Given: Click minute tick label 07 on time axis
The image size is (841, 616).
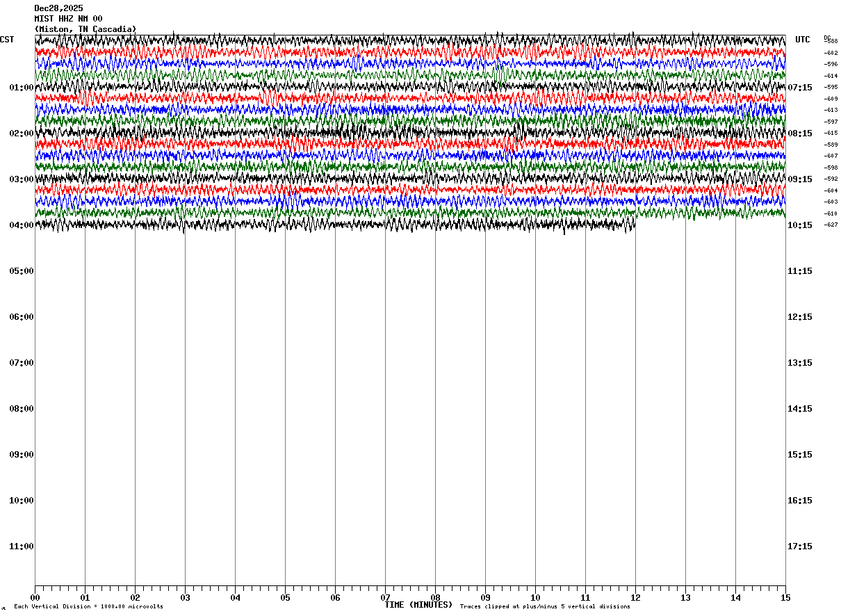Looking at the screenshot, I should tap(385, 598).
